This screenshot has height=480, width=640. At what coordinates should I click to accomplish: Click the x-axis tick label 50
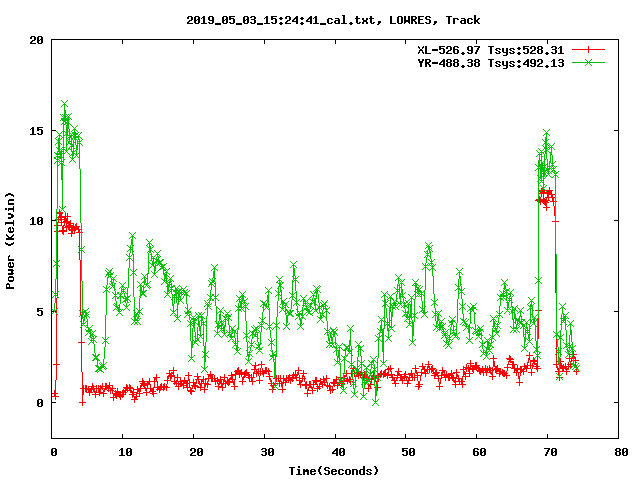pos(408,452)
